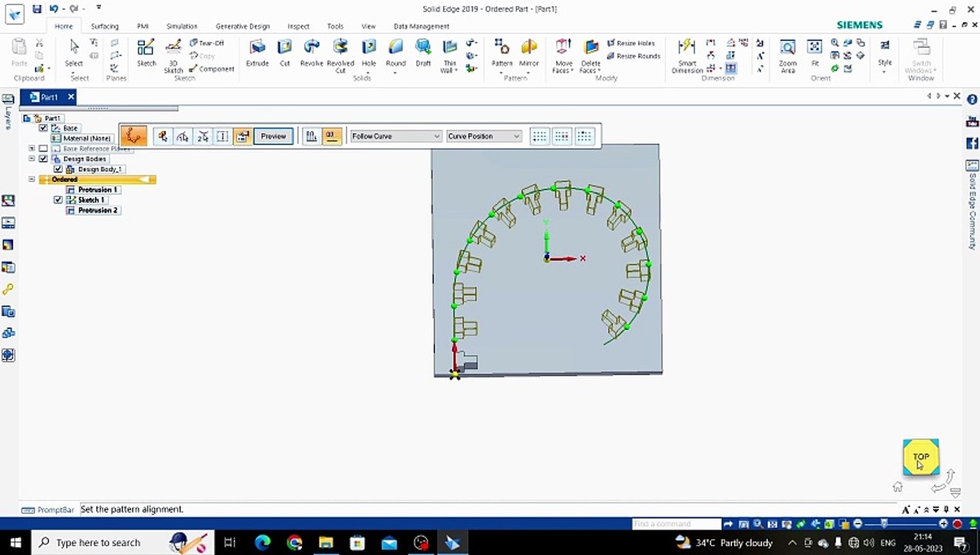Choose the Move Faces tool
The height and width of the screenshot is (555, 980).
click(x=563, y=55)
